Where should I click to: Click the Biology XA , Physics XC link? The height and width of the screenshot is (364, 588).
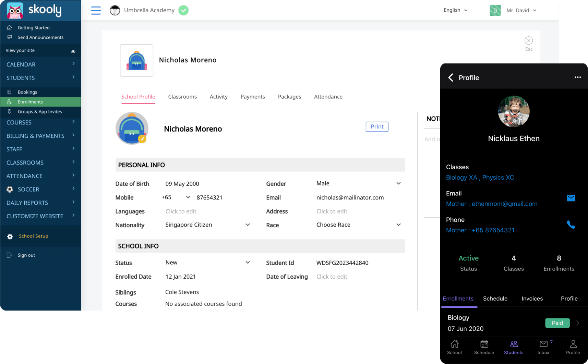(480, 178)
